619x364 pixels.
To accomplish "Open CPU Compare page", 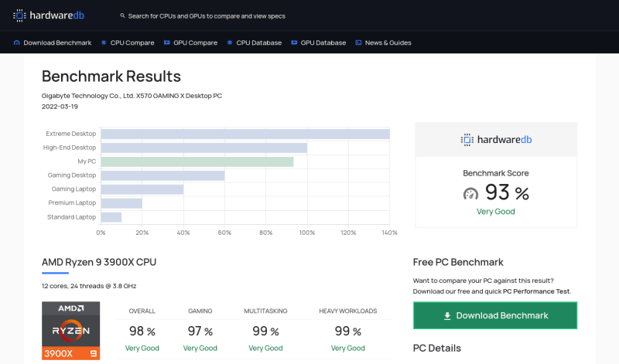I will [132, 43].
